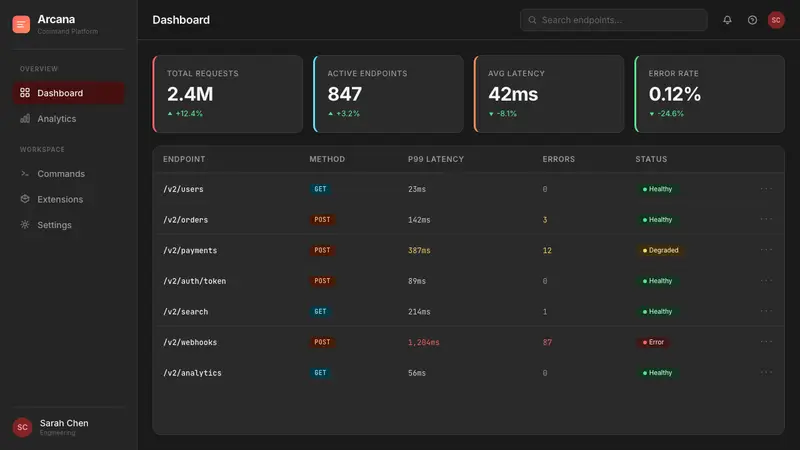Open more options for /v2/webhooks row

pyautogui.click(x=766, y=342)
